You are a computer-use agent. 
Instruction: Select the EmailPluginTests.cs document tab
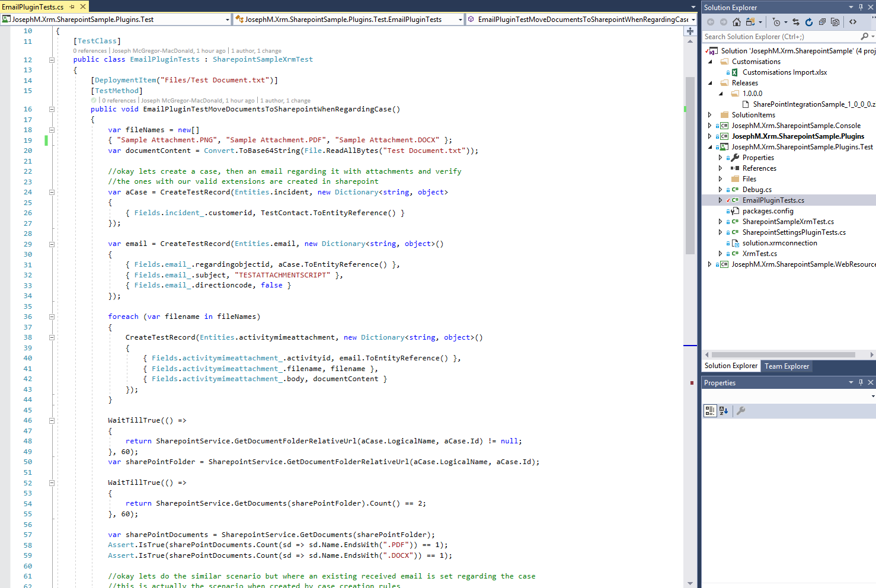pyautogui.click(x=33, y=7)
